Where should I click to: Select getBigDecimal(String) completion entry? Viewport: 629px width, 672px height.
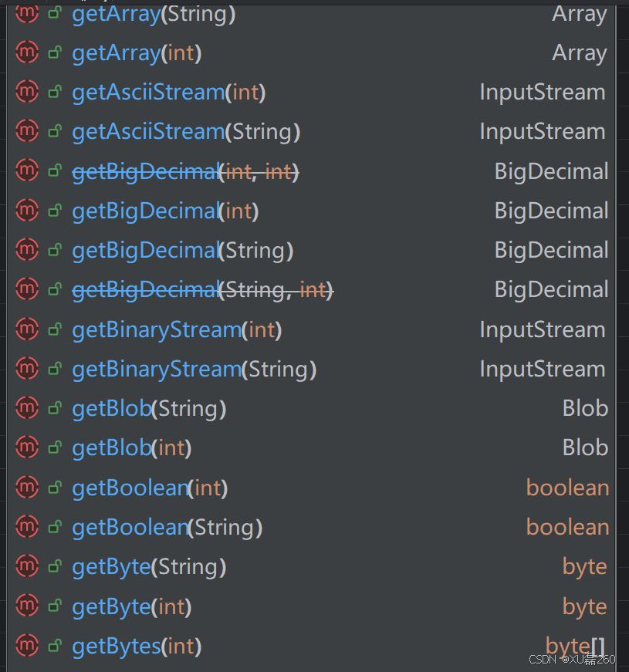(x=311, y=250)
